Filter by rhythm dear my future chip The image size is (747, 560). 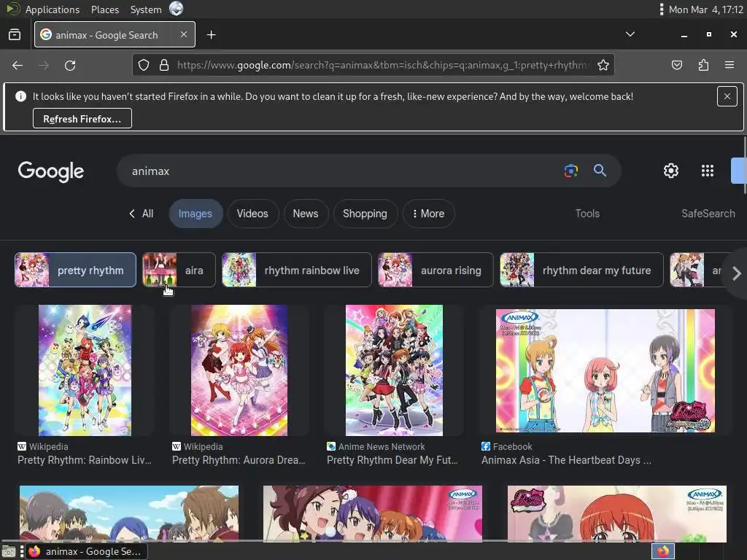[581, 270]
